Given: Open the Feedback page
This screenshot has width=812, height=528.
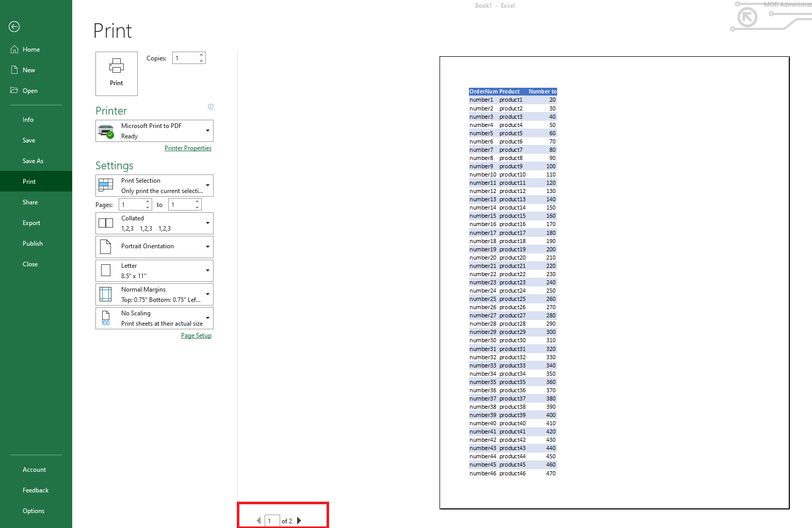Looking at the screenshot, I should click(x=36, y=490).
